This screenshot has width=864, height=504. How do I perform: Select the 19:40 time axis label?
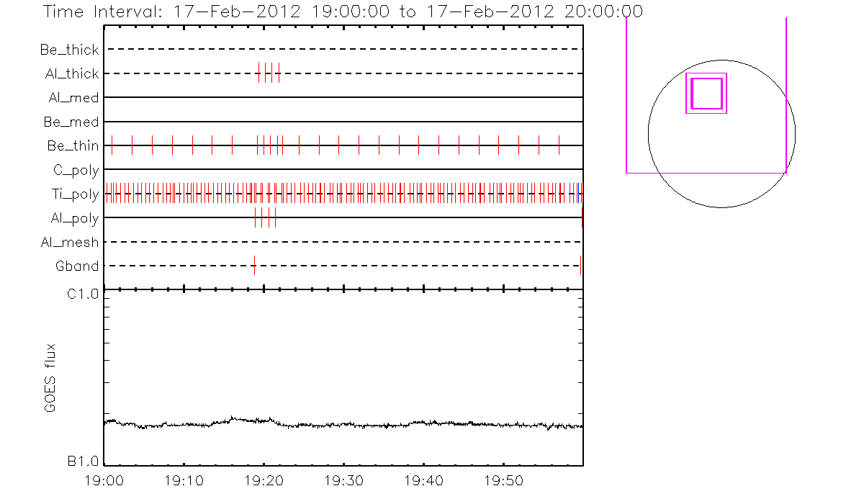423,480
